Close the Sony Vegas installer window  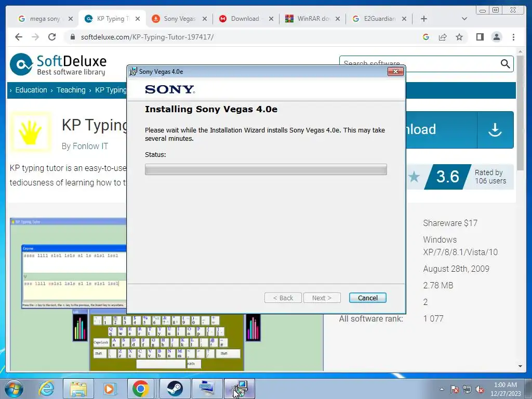pos(395,71)
